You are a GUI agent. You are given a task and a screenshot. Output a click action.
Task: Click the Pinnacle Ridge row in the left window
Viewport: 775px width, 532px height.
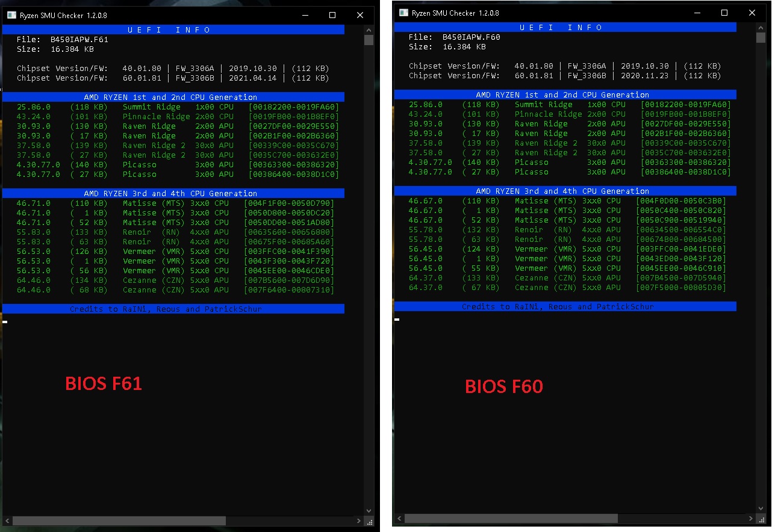[178, 116]
